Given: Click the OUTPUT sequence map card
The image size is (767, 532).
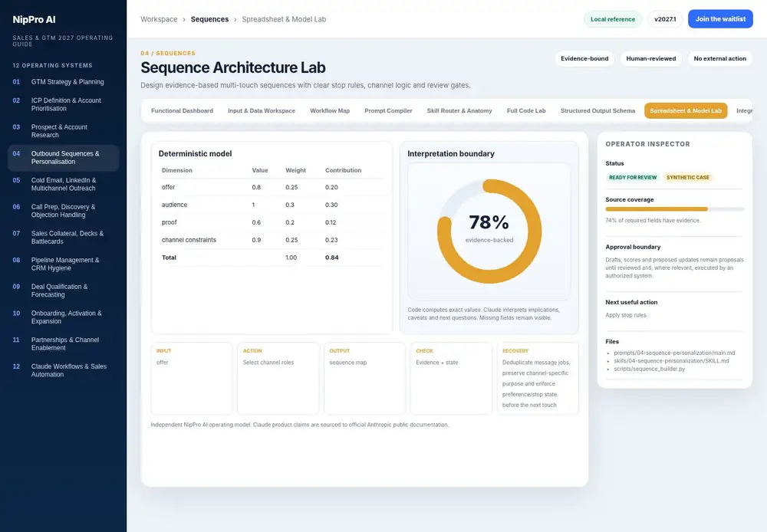Looking at the screenshot, I should [x=364, y=378].
